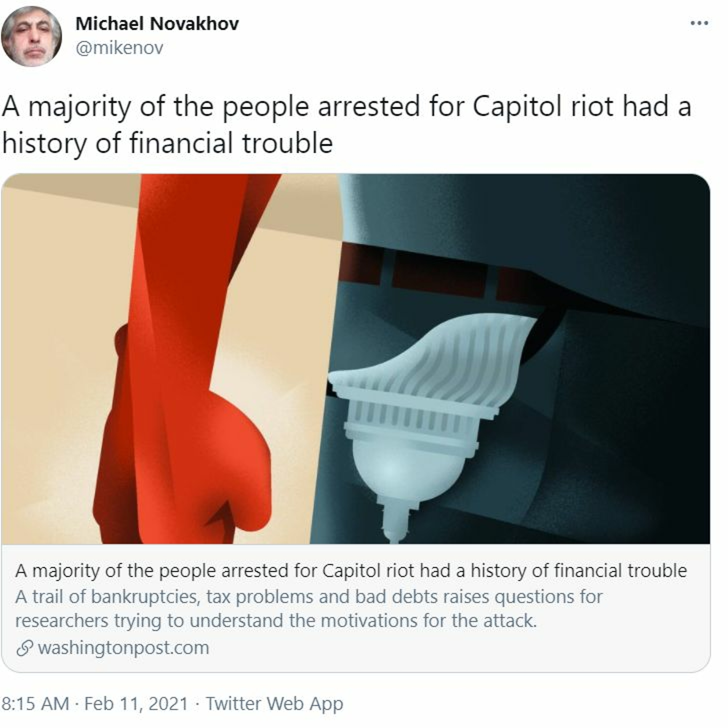Open the washingtonpost.com domain link
This screenshot has height=728, width=728.
tap(123, 648)
